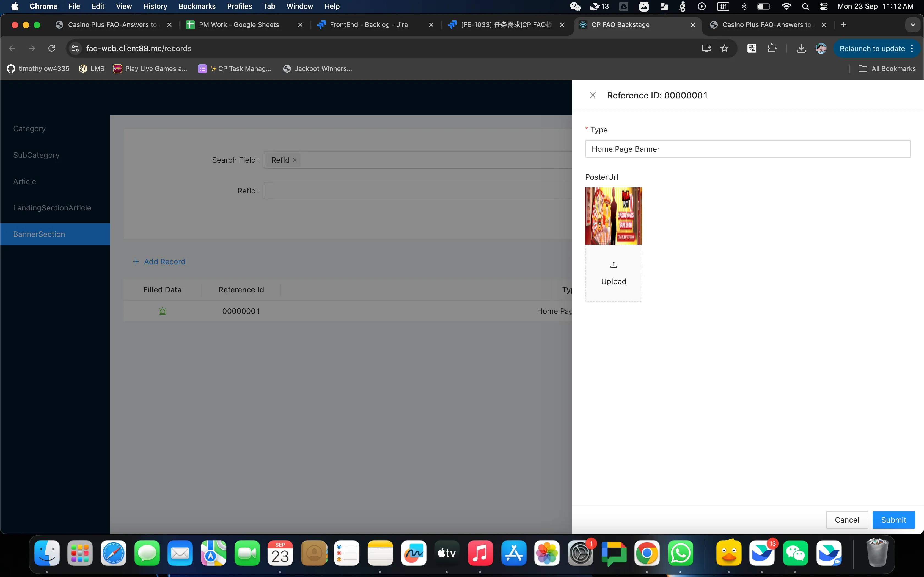Click the Upload icon under PosterUrl
The width and height of the screenshot is (924, 577).
[614, 265]
